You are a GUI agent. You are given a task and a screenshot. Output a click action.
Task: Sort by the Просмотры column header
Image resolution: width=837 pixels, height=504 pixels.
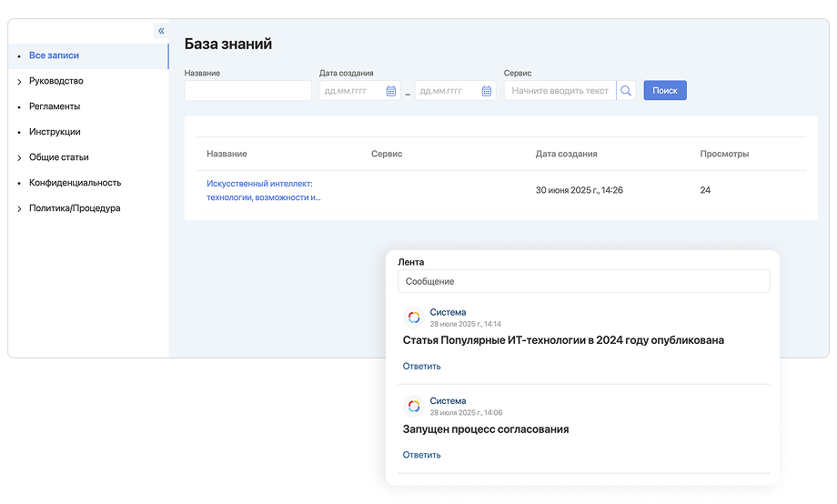tap(724, 155)
